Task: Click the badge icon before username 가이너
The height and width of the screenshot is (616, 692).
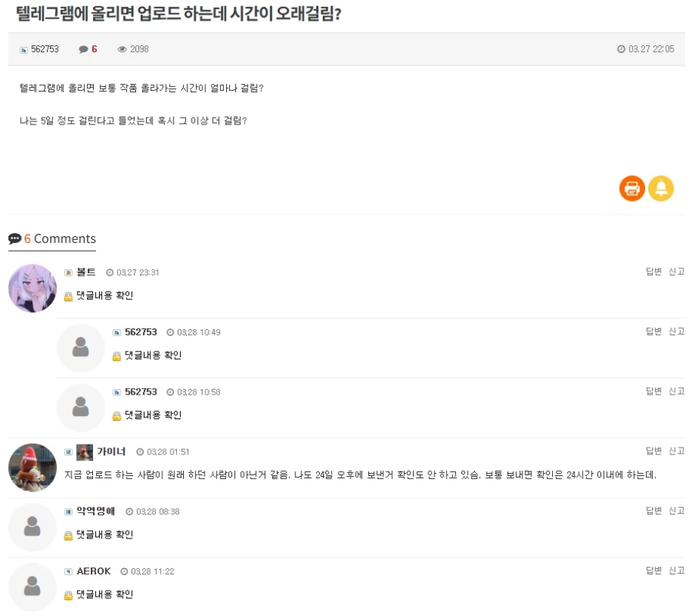Action: (x=68, y=451)
